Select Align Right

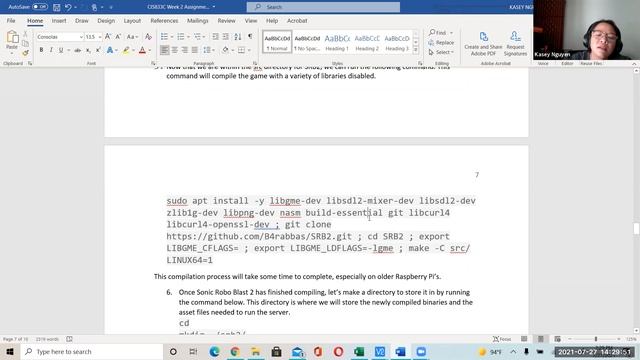click(x=185, y=50)
